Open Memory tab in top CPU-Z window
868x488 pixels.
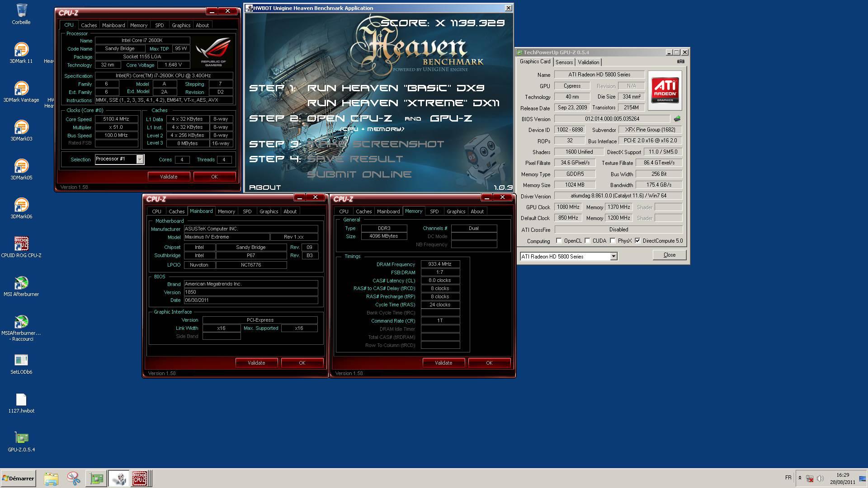click(138, 25)
